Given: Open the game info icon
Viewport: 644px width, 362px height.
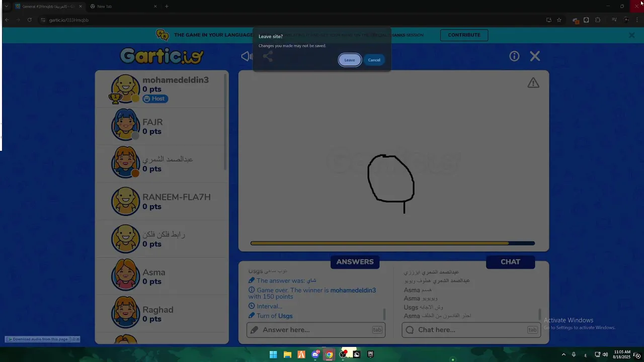Looking at the screenshot, I should pos(514,56).
